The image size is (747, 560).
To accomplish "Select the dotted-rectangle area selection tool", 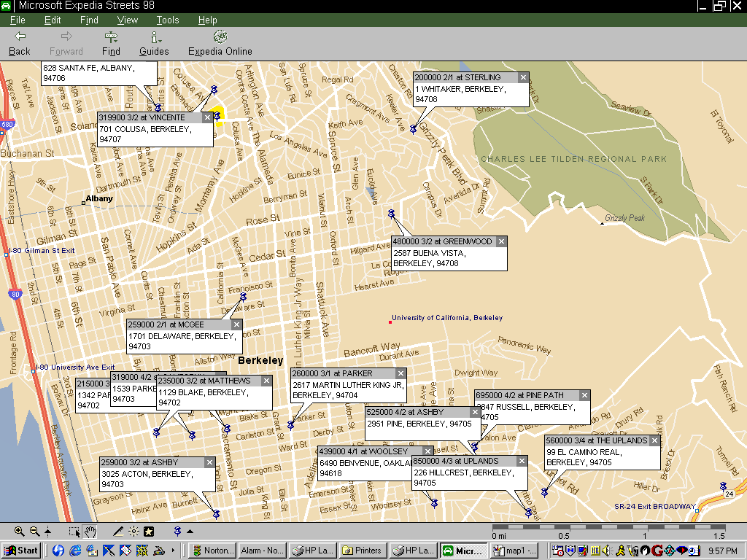I will (x=74, y=532).
